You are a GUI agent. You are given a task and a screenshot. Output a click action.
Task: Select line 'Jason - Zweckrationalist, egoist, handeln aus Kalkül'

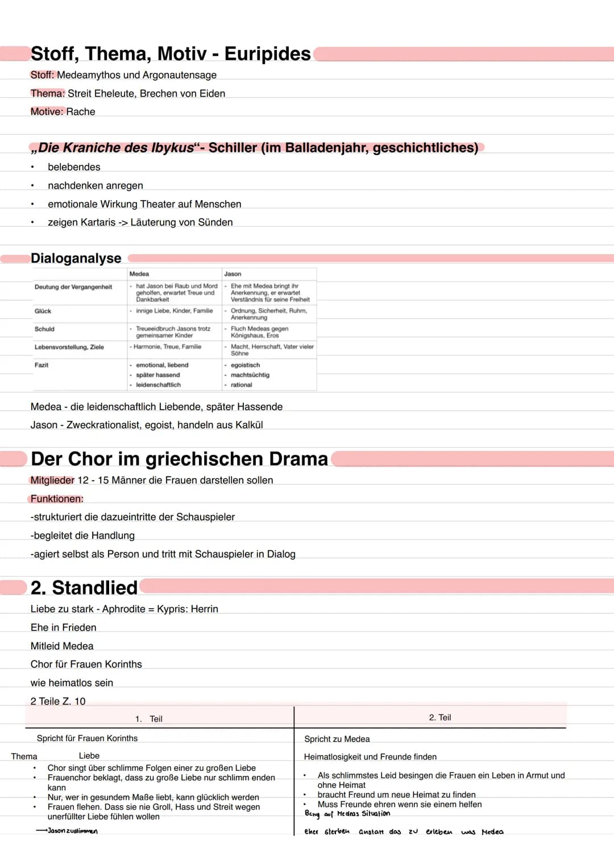click(x=147, y=425)
